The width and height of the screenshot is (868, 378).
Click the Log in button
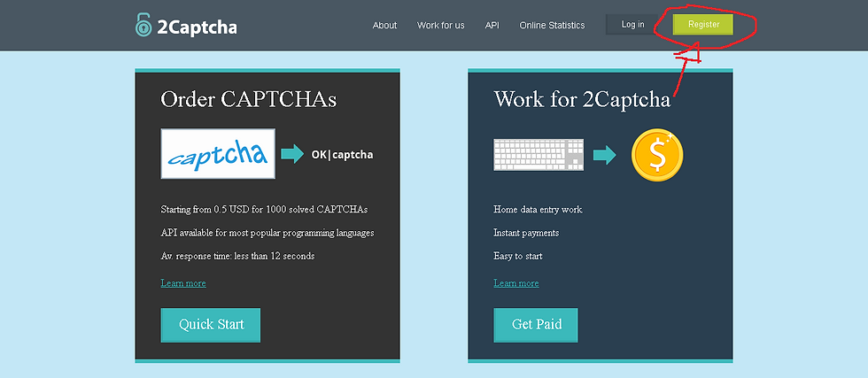(632, 25)
